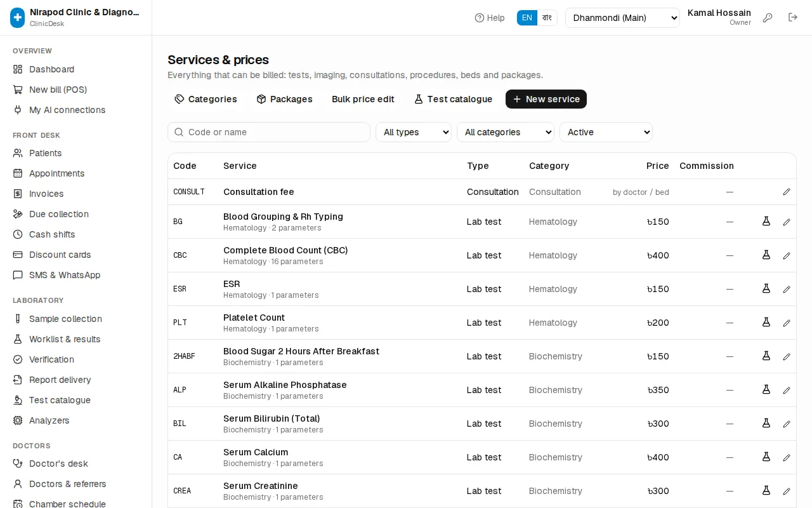The image size is (812, 508).
Task: Open flask icon for Serum Alkaline Phosphatase
Action: tap(766, 390)
